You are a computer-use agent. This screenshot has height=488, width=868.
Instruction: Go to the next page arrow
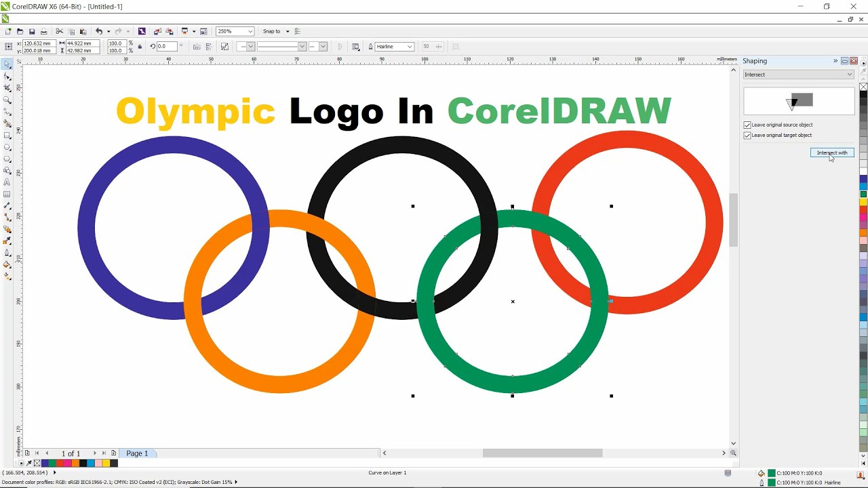[x=94, y=453]
